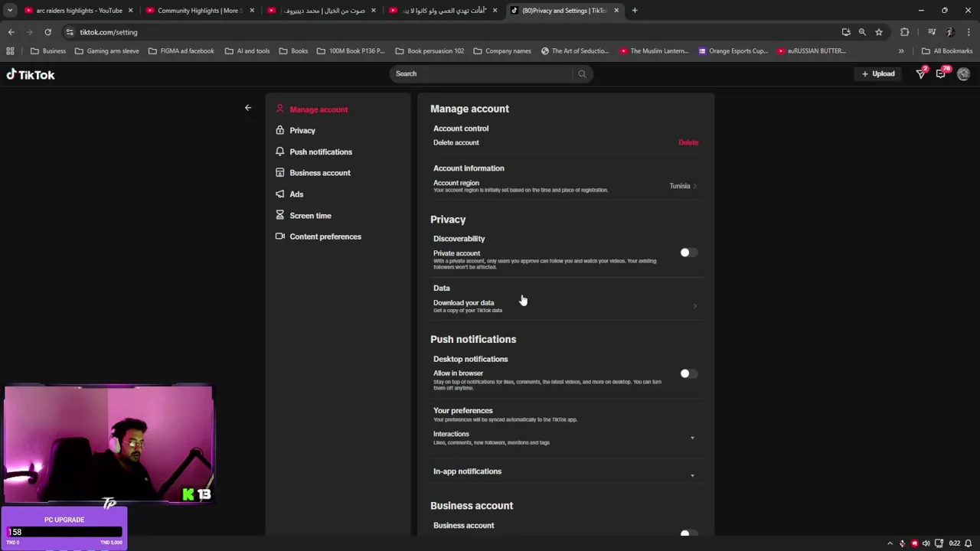Show hidden system tray icons
The height and width of the screenshot is (551, 980).
pos(890,543)
